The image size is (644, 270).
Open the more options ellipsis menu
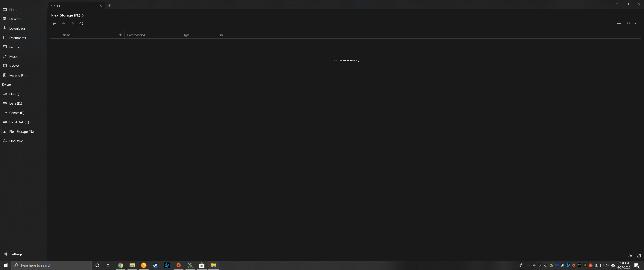coord(637,24)
